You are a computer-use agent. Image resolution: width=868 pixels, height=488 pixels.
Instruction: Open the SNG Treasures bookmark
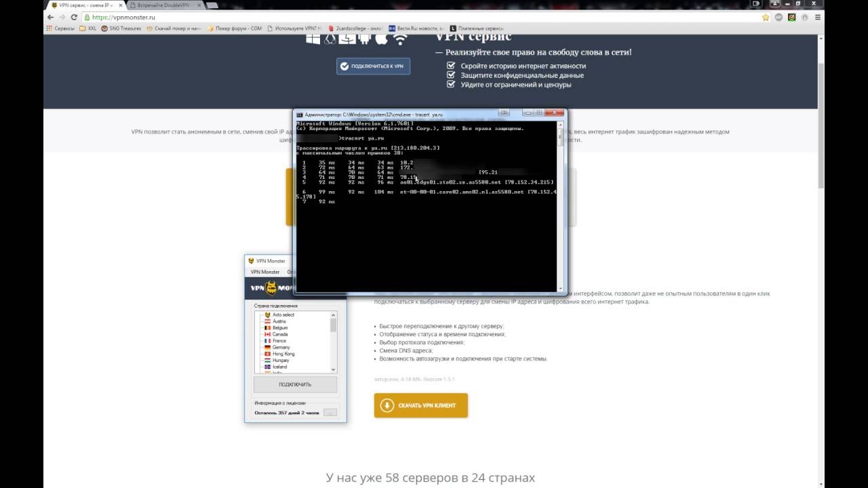tap(121, 28)
